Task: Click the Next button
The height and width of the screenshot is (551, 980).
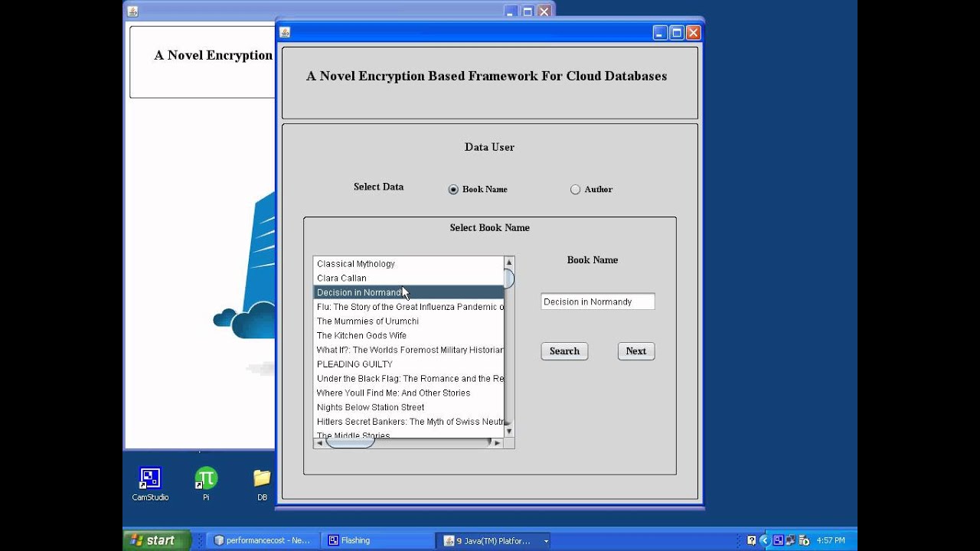Action: [x=636, y=351]
